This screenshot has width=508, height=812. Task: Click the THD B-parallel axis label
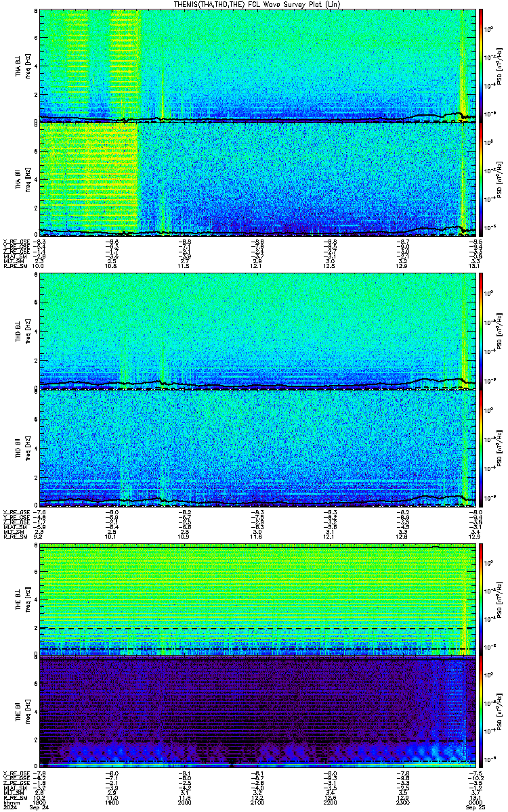pyautogui.click(x=20, y=447)
